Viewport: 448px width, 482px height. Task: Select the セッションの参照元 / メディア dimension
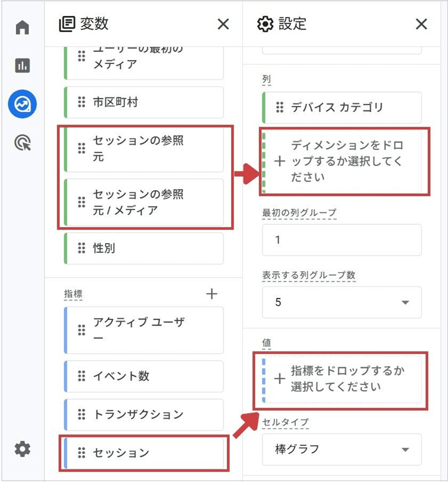pyautogui.click(x=144, y=202)
